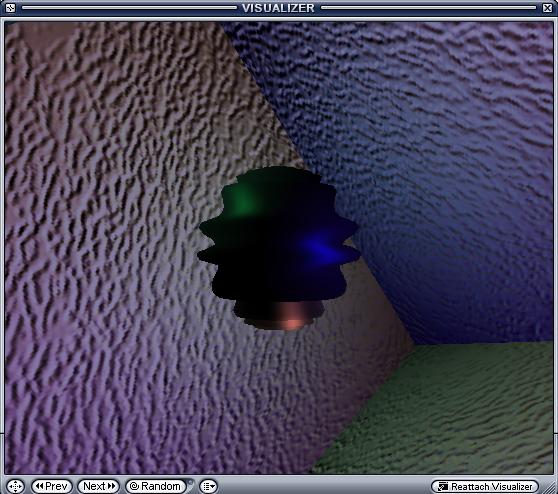Click the spiral icon on the Random button
The width and height of the screenshot is (558, 494).
pyautogui.click(x=134, y=486)
